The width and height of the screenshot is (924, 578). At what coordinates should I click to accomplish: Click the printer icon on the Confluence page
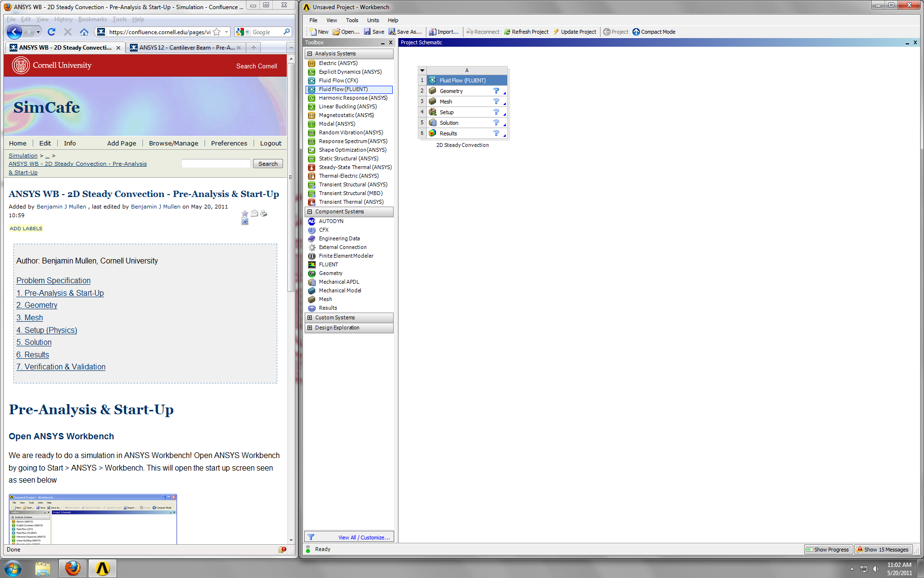(x=264, y=213)
